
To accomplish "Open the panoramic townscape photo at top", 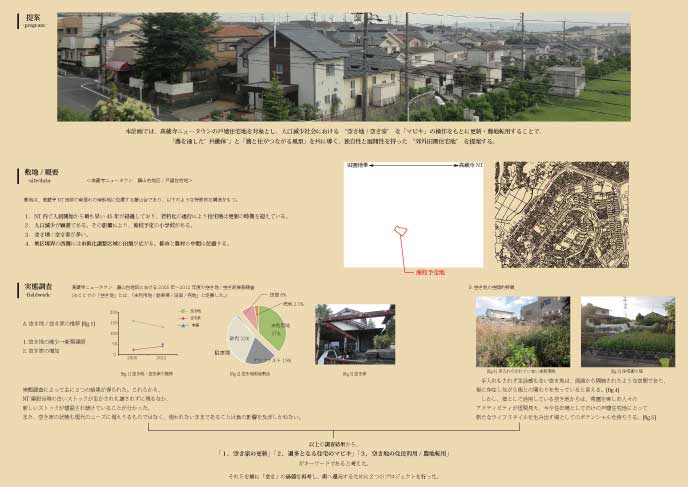I will pos(344,67).
